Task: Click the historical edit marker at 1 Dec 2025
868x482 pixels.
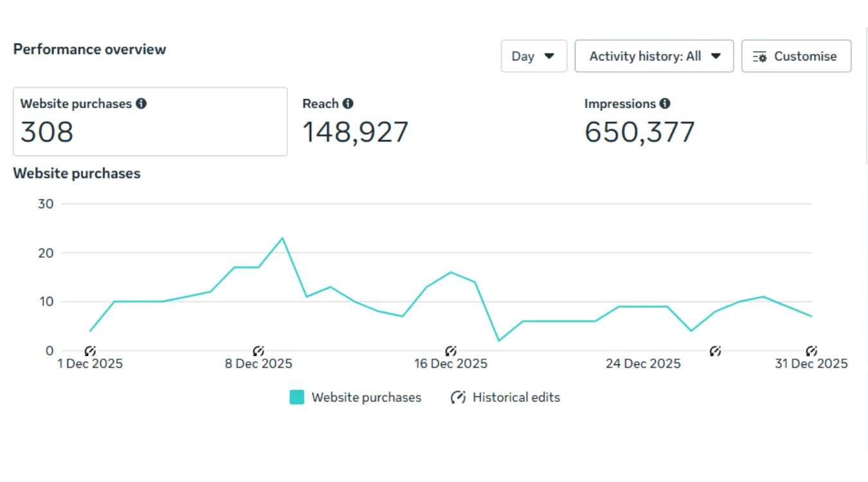Action: (x=90, y=351)
